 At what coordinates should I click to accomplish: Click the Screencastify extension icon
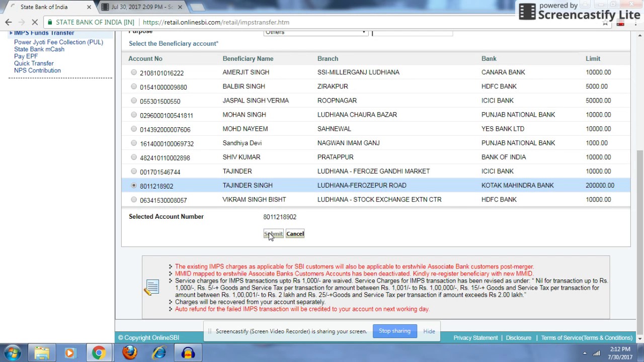click(620, 23)
